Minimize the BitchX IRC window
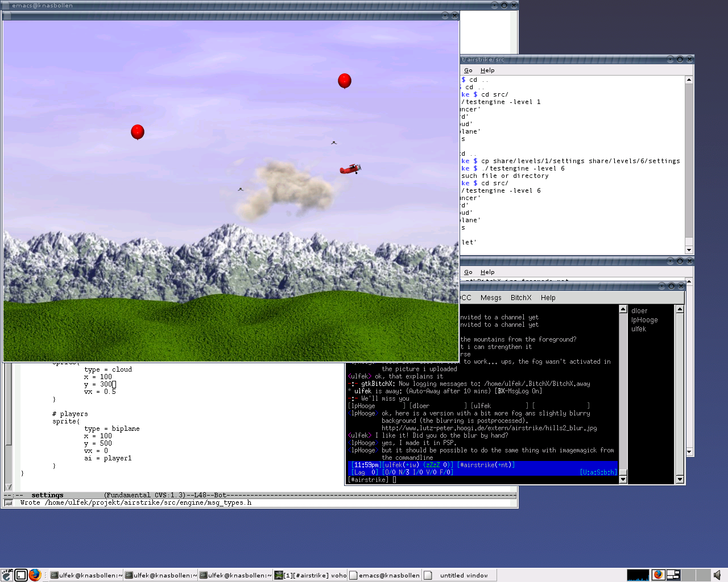 click(x=661, y=286)
